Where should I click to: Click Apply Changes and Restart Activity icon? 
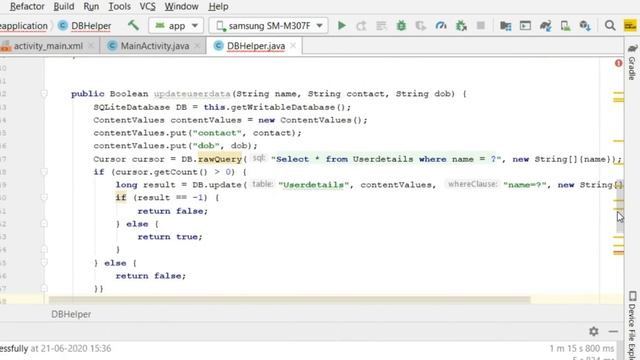[x=361, y=26]
